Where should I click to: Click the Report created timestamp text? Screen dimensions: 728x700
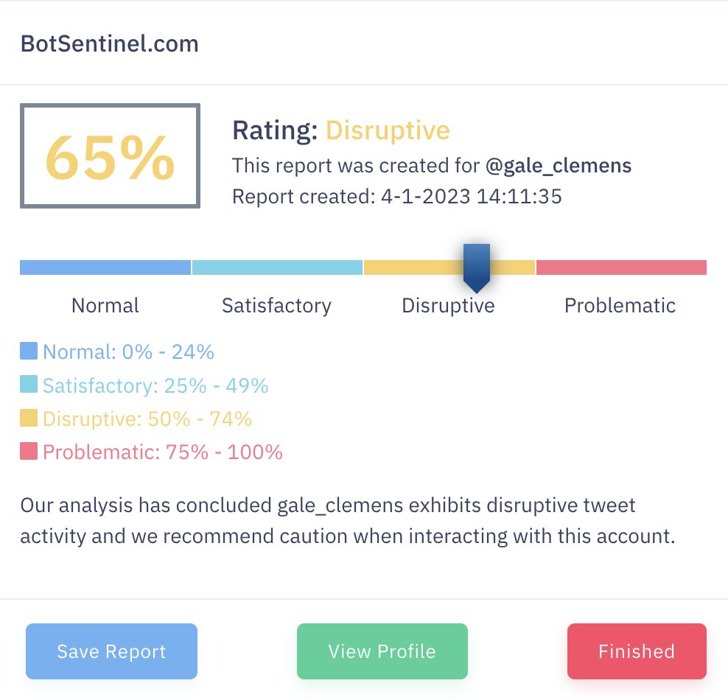397,196
